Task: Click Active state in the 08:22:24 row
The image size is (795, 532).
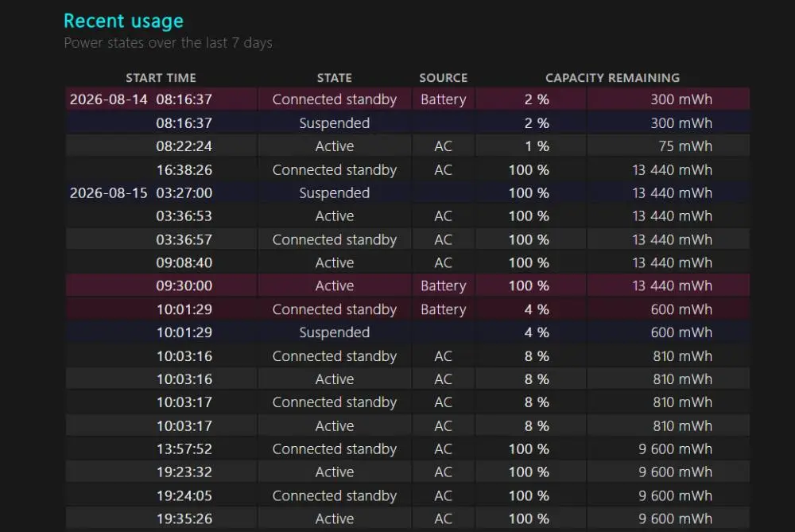Action: (334, 146)
